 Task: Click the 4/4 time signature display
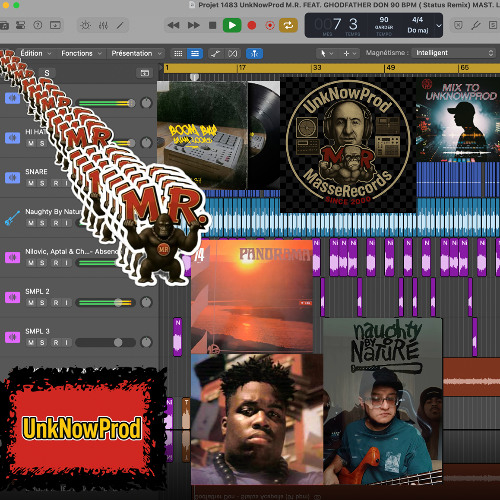point(417,20)
